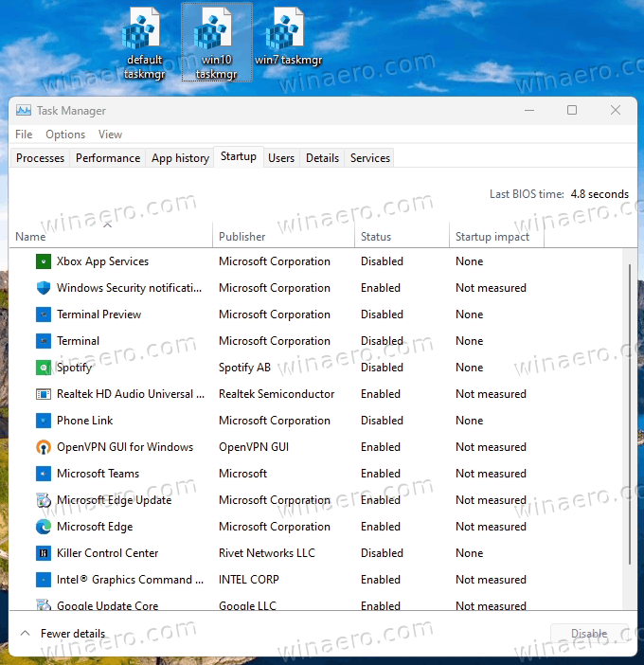
Task: Sort by the Publisher column header
Action: coord(283,234)
